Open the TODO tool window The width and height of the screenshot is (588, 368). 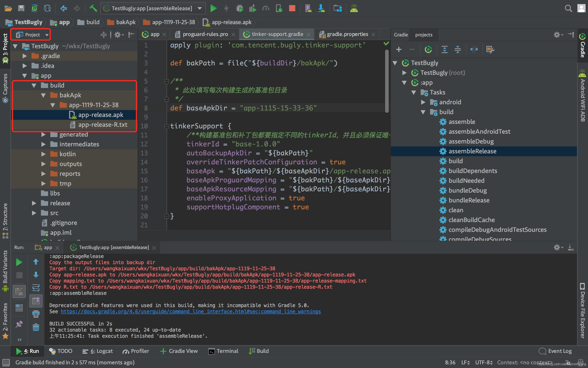click(x=61, y=351)
